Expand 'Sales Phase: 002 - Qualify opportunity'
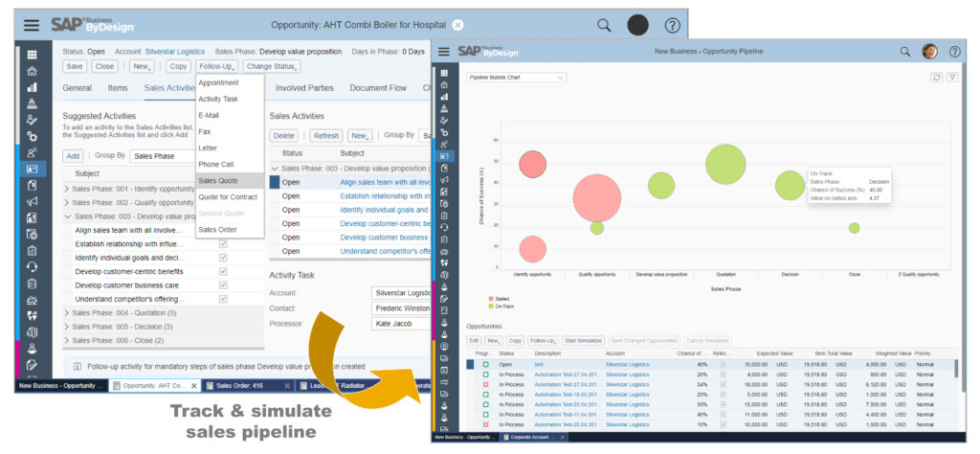 [68, 203]
